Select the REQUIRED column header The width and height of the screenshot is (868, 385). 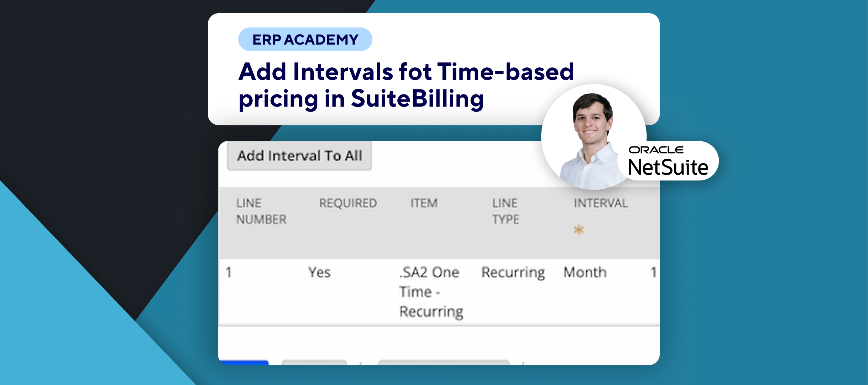(348, 203)
